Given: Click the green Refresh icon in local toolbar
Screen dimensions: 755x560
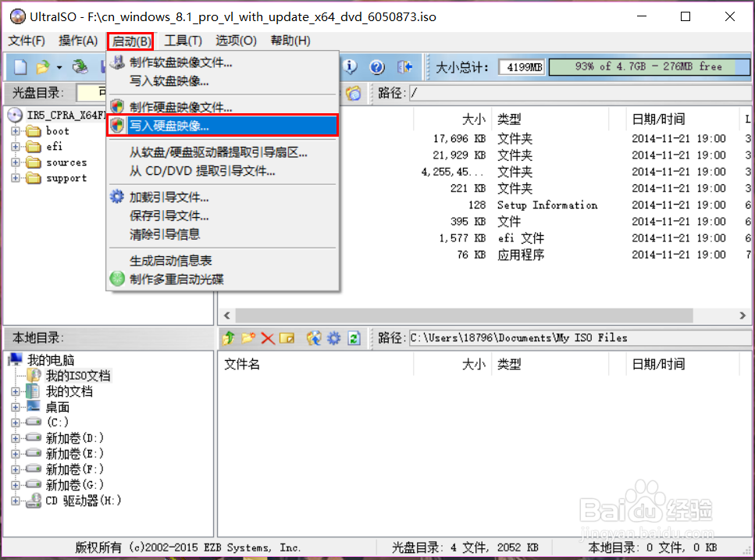Looking at the screenshot, I should point(354,338).
